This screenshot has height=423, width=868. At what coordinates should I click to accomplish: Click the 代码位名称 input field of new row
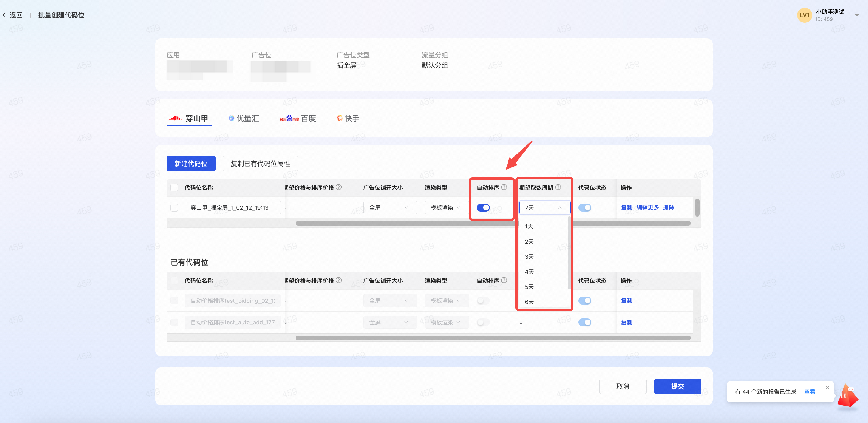tap(233, 208)
